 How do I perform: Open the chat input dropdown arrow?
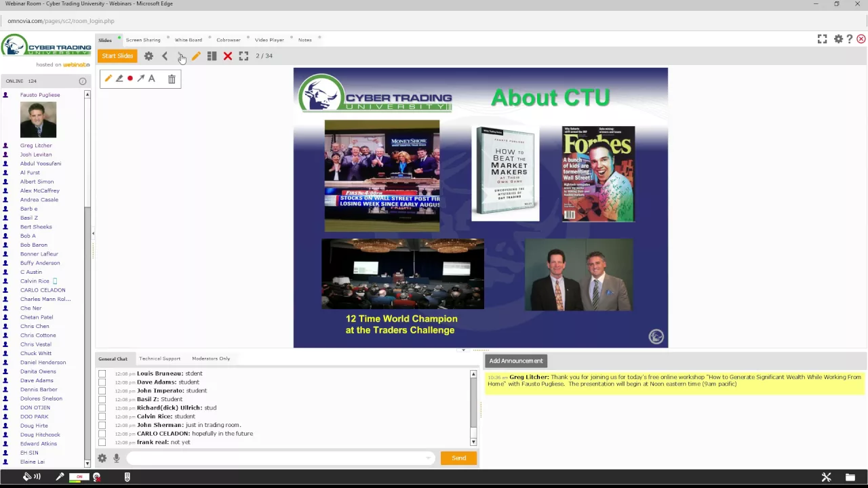429,458
